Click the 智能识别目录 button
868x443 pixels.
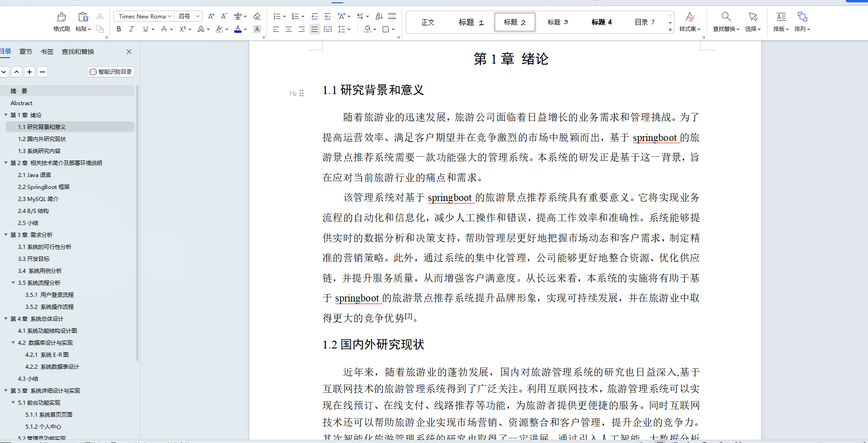tap(110, 72)
